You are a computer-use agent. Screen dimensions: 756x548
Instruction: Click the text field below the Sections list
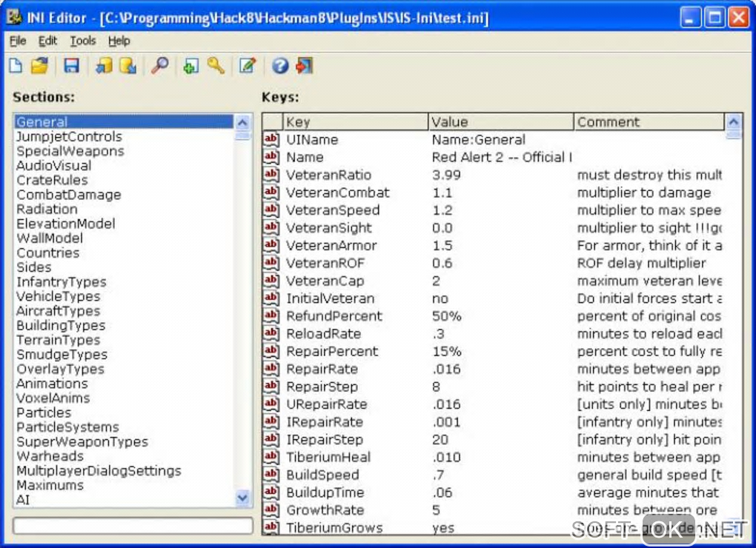click(133, 525)
